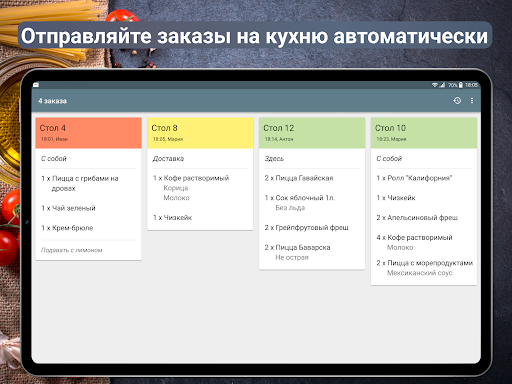This screenshot has width=512, height=384.
Task: Open the yellow Стол 8 order header
Action: [200, 133]
